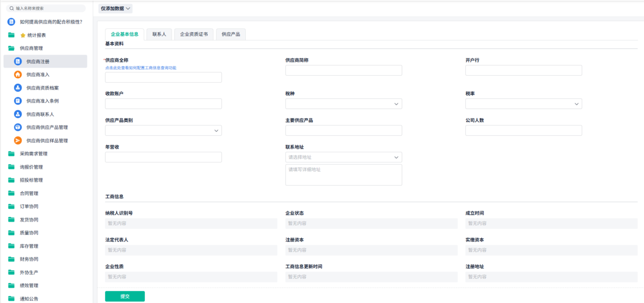The height and width of the screenshot is (303, 644).
Task: Click the folder icon of 采购需求管理
Action: click(x=11, y=154)
